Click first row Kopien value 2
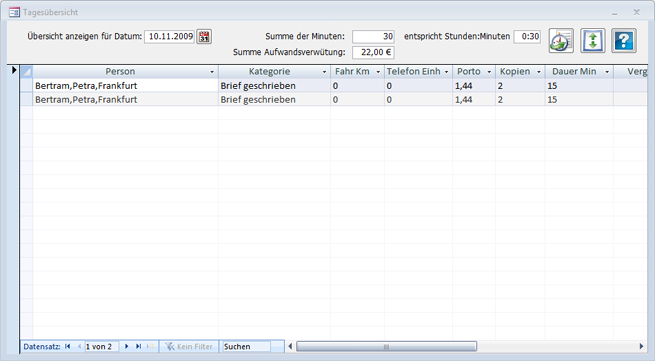Viewport: 655px width, 361px height. pos(520,86)
